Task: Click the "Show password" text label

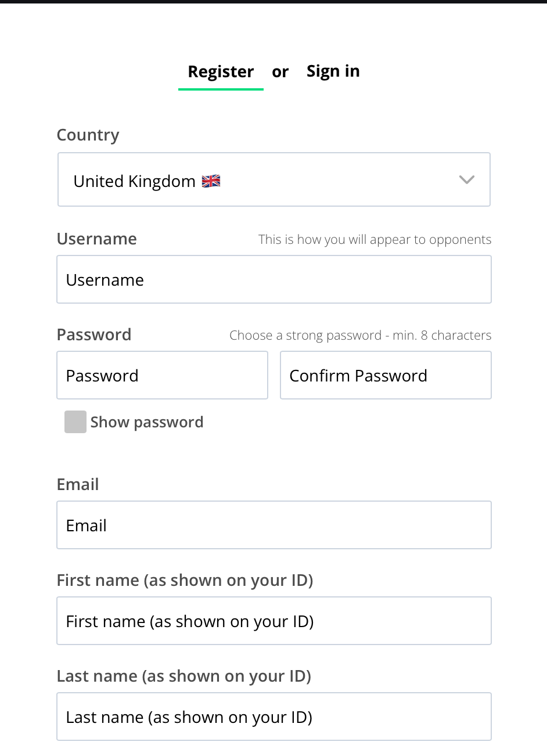Action: [x=147, y=422]
